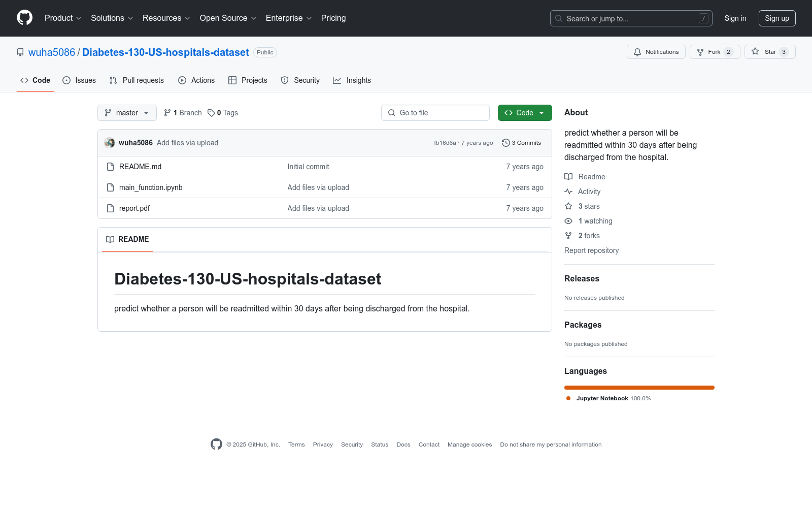
Task: Click the main_function.ipynb file icon
Action: coord(110,187)
